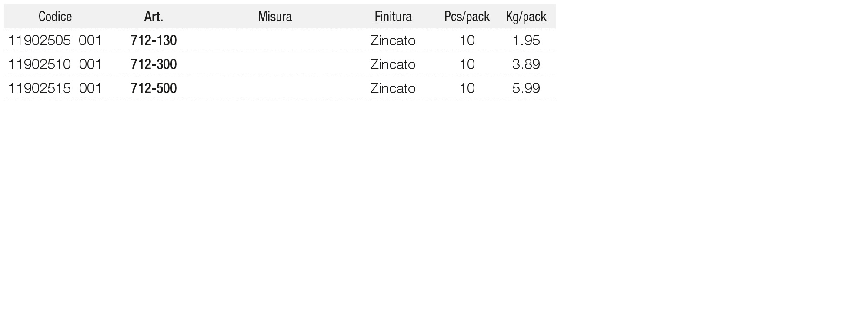Click the empty Misura cell for 712-300
The width and height of the screenshot is (868, 336).
tap(275, 64)
